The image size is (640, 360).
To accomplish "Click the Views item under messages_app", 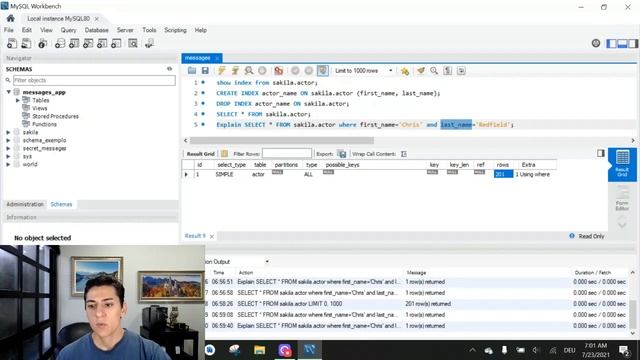I will click(x=40, y=108).
